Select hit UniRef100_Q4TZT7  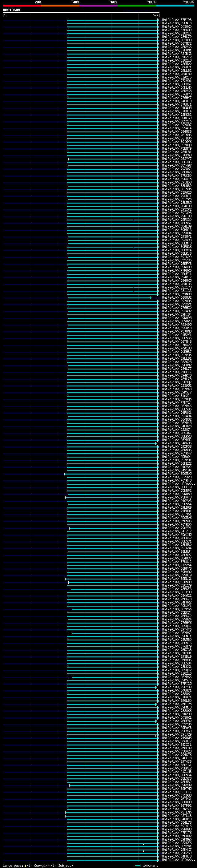tap(177, 531)
